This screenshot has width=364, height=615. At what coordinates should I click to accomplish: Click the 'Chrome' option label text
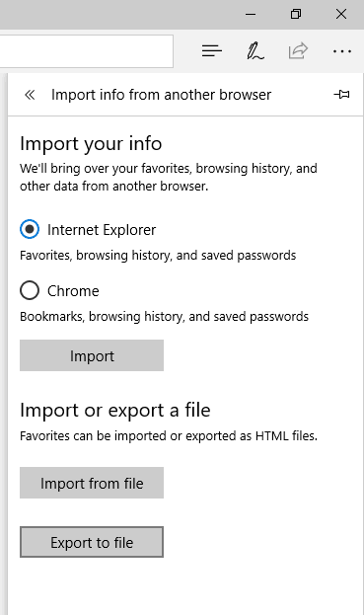coord(73,291)
